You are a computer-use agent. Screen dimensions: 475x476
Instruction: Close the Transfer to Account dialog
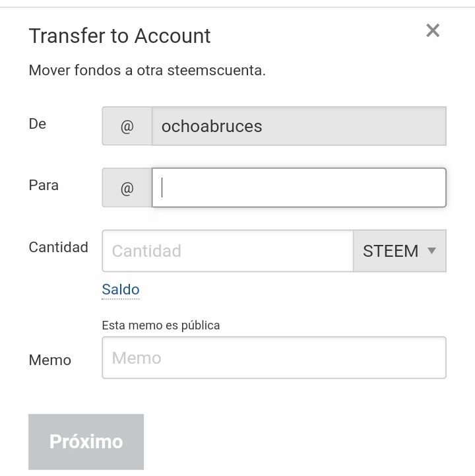point(433,30)
